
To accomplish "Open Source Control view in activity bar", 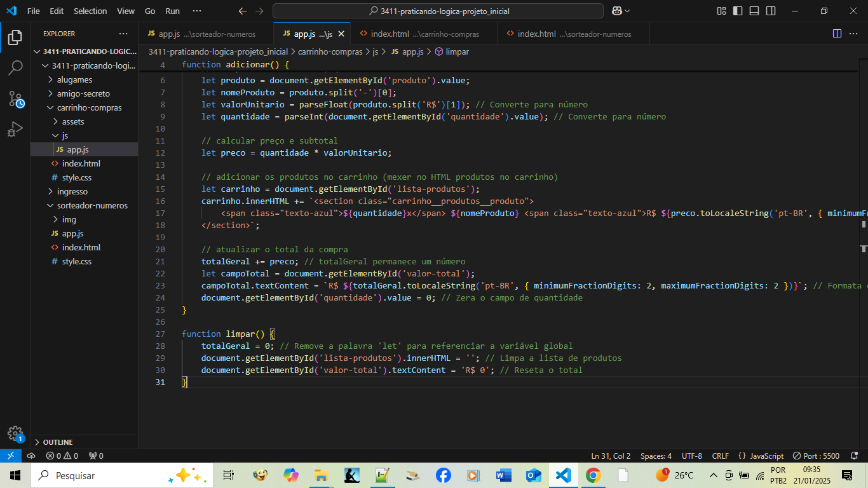I will [15, 98].
